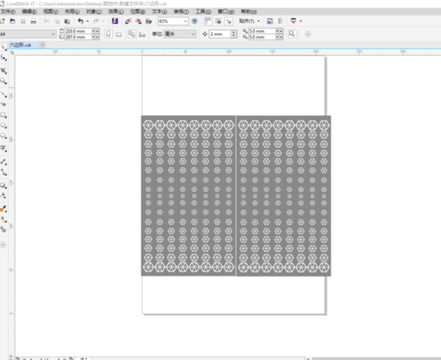Choose the Zoom tool in toolbox
This screenshot has height=360, width=441.
[x=4, y=81]
